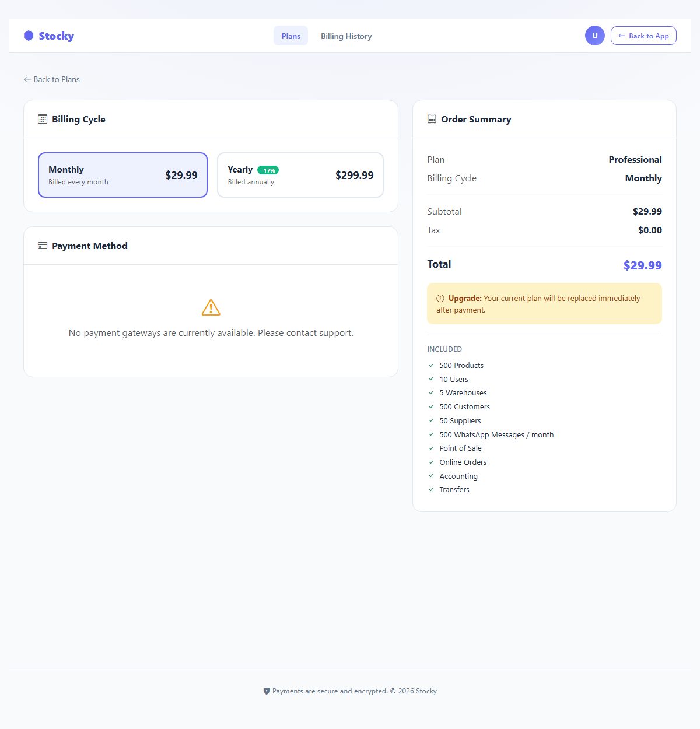Switch to the Plans tab

click(290, 36)
